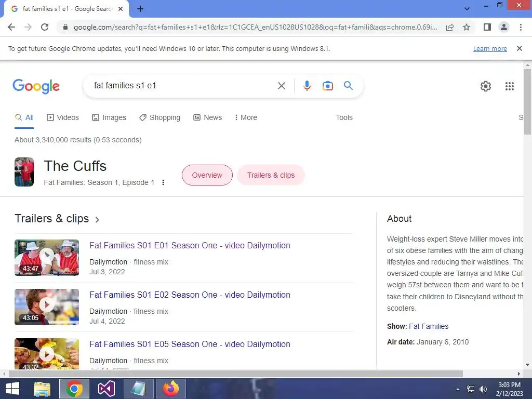This screenshot has height=399, width=532.
Task: Go back using the browser back arrow
Action: (11, 27)
